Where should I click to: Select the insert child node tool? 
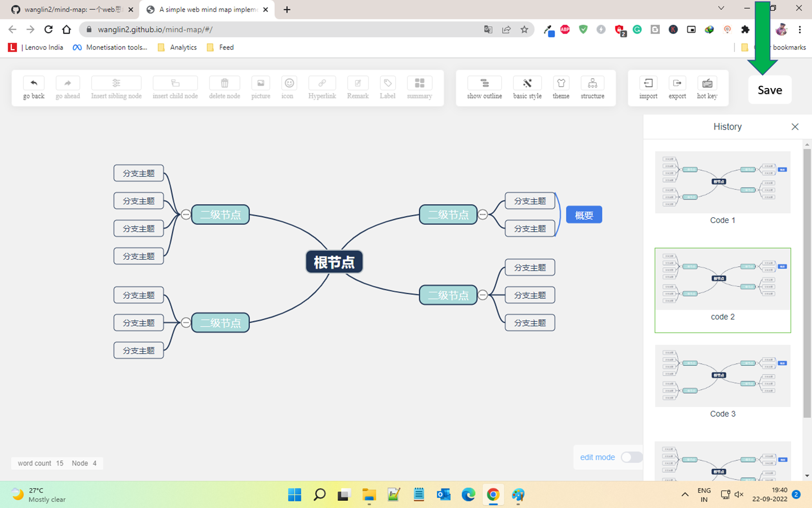[175, 87]
